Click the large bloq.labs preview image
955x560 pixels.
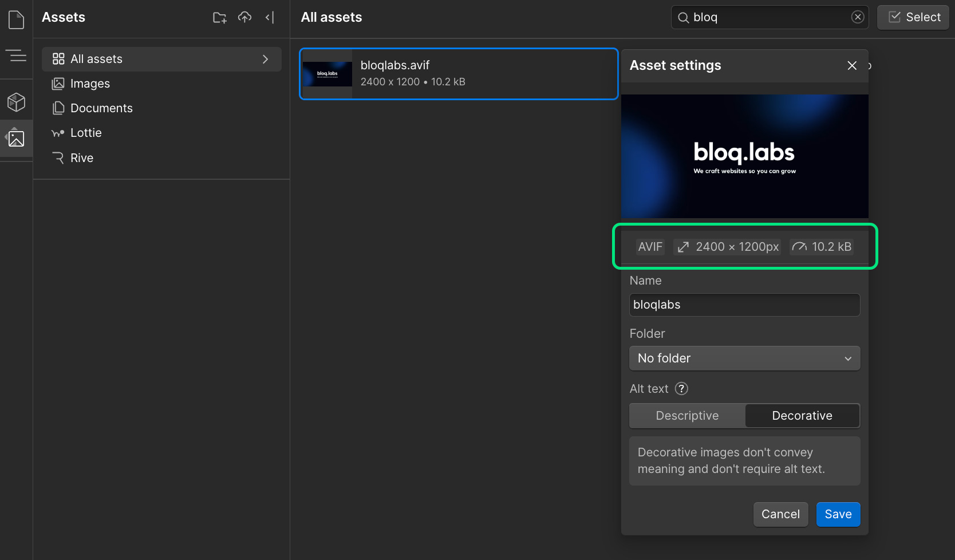pos(744,156)
